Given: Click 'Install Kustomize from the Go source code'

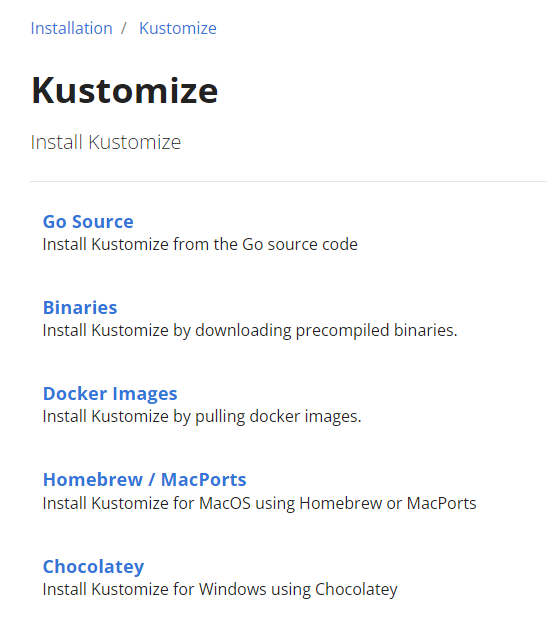Looking at the screenshot, I should 200,244.
